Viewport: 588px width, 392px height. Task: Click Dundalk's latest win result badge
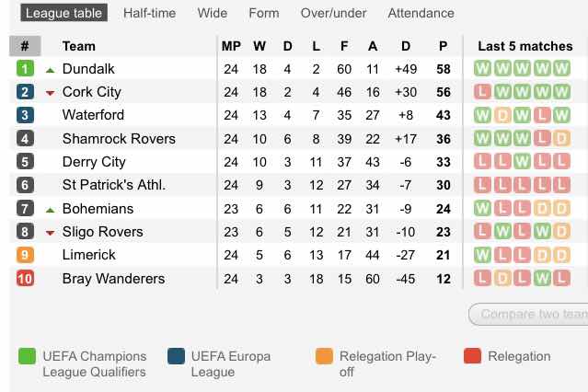point(561,69)
